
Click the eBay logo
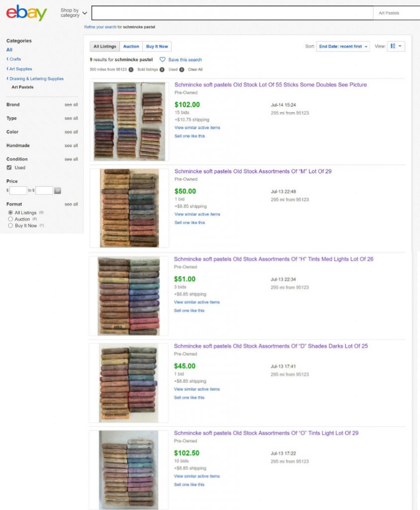27,12
